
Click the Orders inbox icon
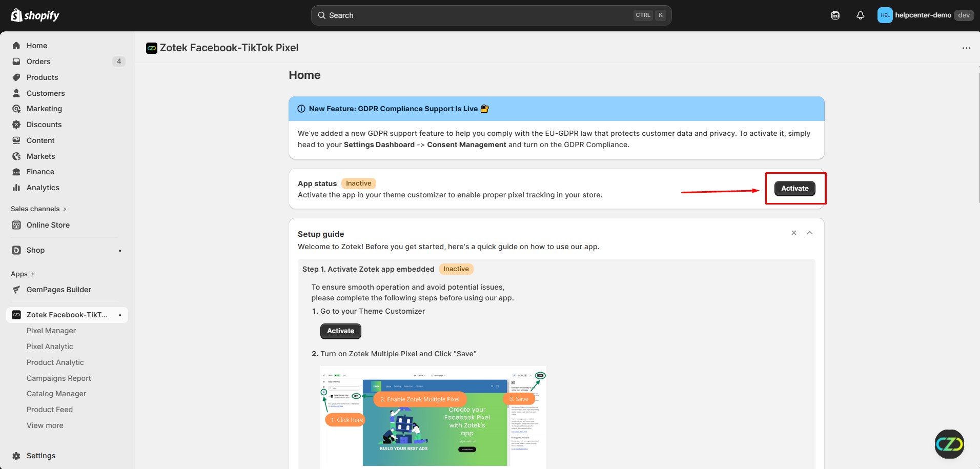pyautogui.click(x=16, y=62)
